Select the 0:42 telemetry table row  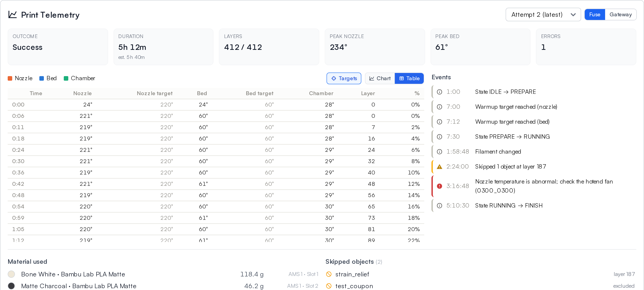point(216,184)
